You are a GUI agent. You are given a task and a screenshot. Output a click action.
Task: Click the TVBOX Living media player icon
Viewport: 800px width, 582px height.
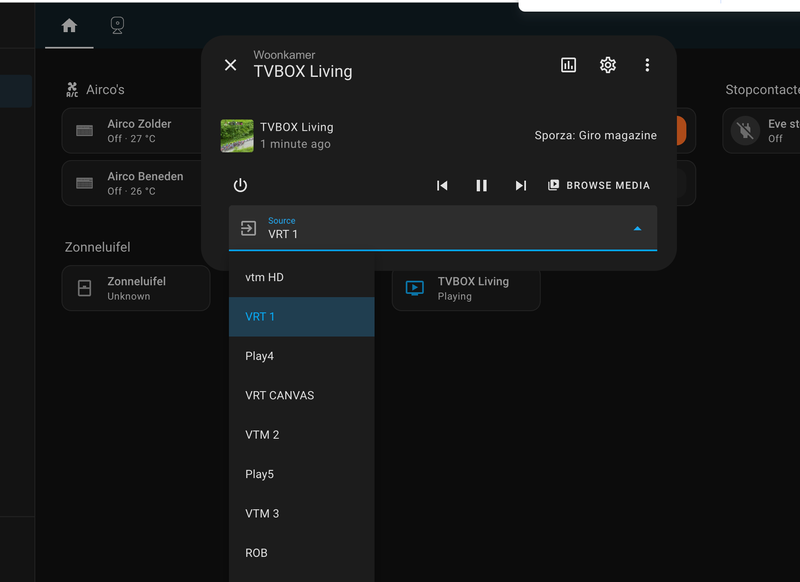414,288
